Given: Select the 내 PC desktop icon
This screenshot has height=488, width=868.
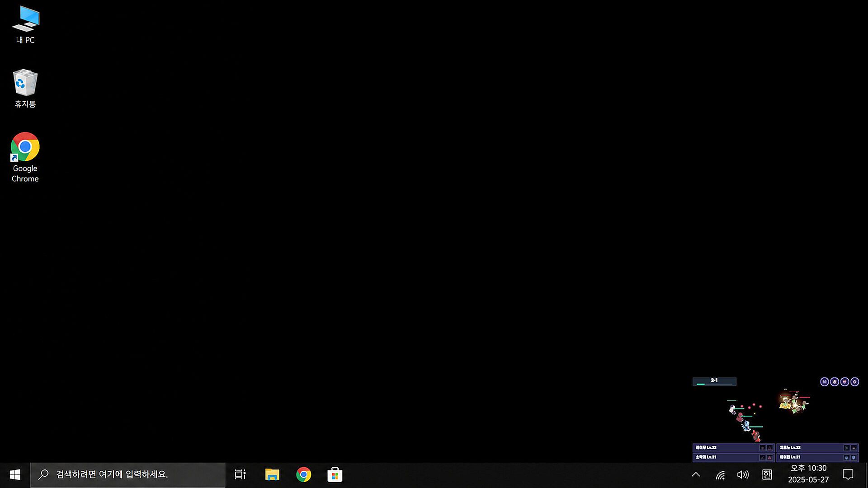Looking at the screenshot, I should click(25, 25).
